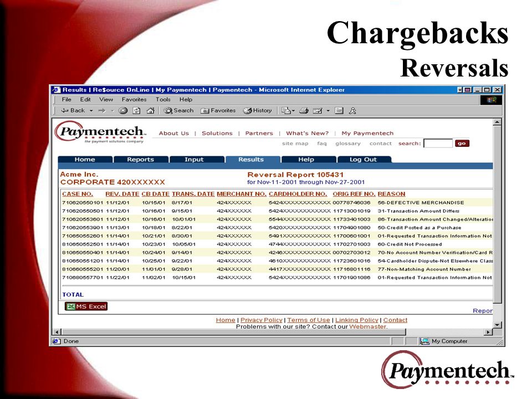Open the History toolbar button
532x399 pixels.
(x=257, y=111)
